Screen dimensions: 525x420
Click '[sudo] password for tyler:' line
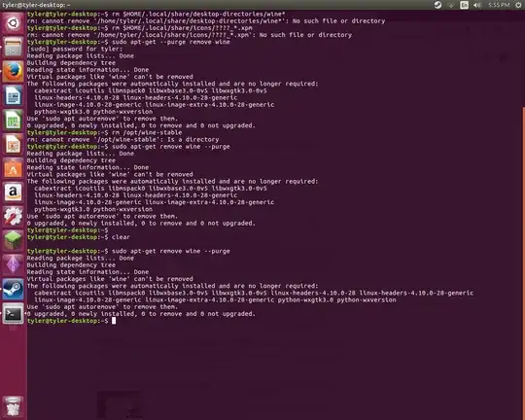75,49
